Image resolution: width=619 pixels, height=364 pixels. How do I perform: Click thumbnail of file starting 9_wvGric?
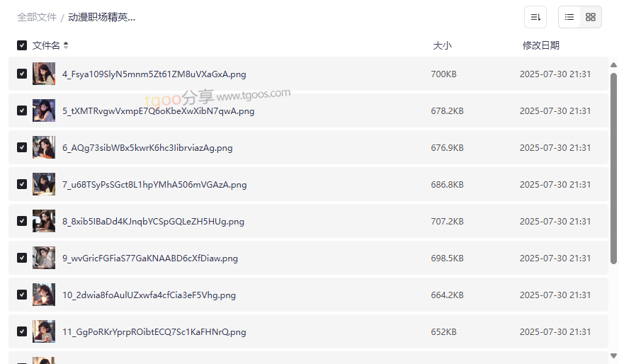click(x=44, y=258)
